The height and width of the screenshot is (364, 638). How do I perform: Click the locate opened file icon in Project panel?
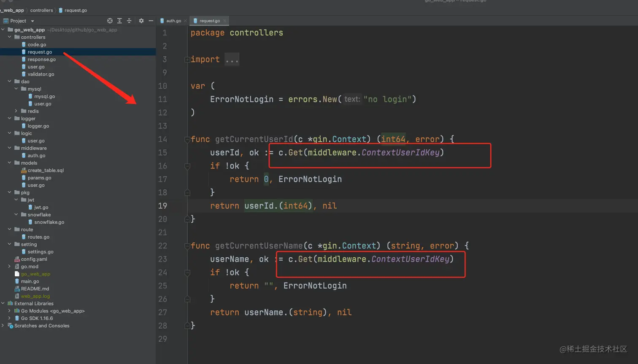click(x=110, y=21)
